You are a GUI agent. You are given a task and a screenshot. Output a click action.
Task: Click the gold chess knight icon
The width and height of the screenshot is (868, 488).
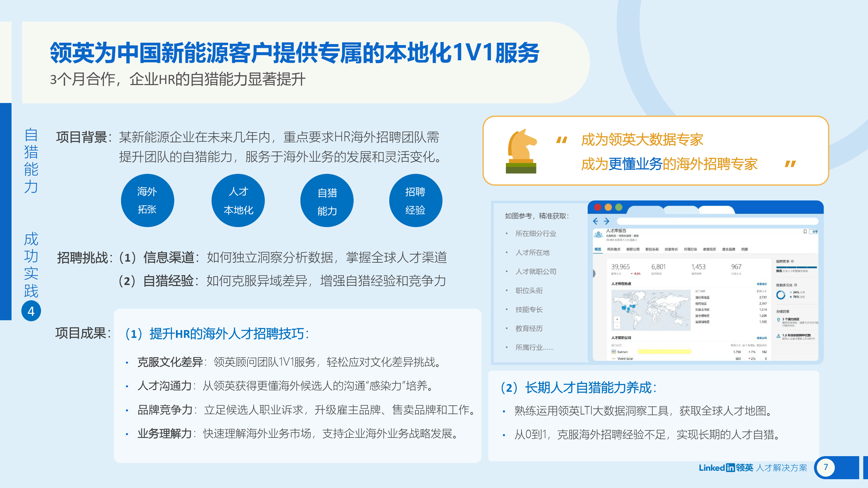click(521, 151)
